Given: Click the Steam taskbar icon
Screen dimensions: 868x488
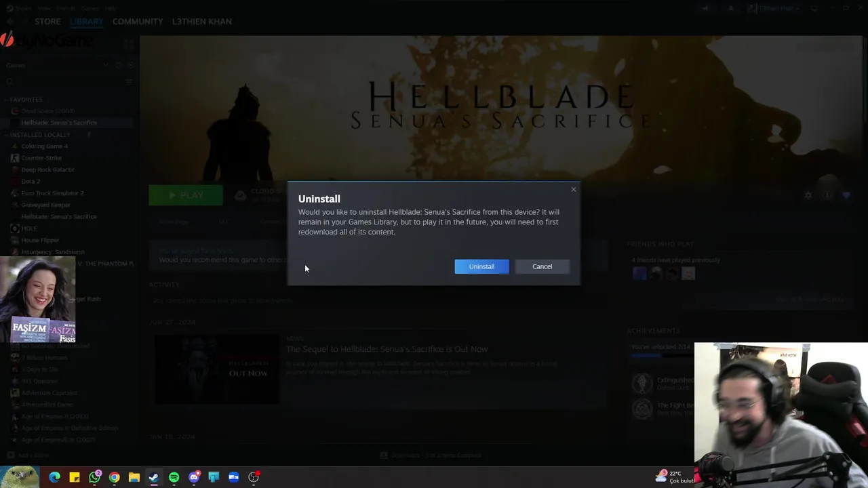Looking at the screenshot, I should [x=154, y=477].
